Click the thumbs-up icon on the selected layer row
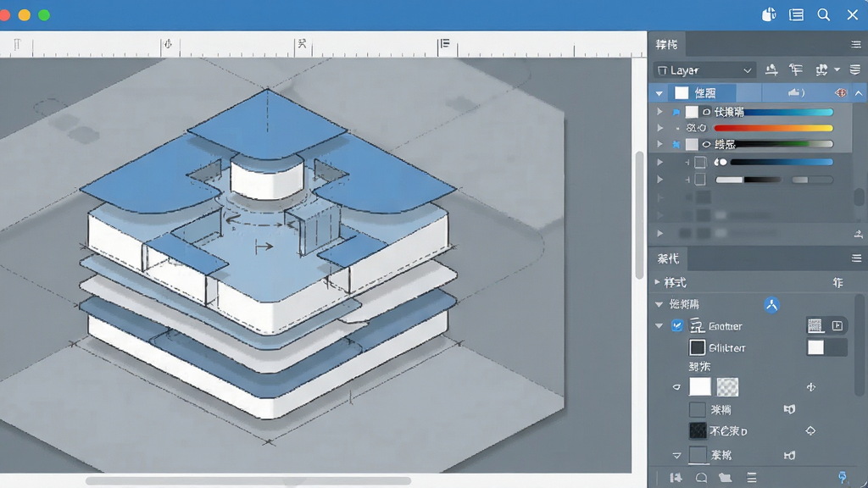The height and width of the screenshot is (488, 868). click(x=796, y=92)
